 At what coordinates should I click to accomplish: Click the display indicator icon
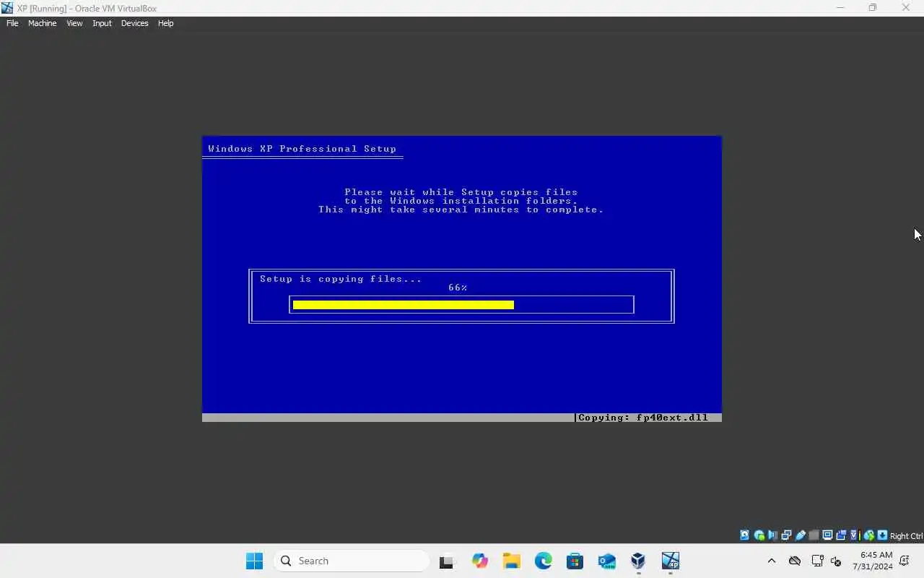[x=827, y=535]
